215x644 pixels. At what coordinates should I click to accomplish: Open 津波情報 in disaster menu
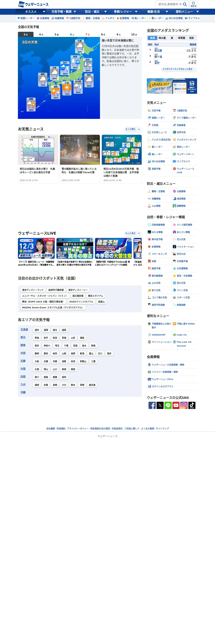(185, 199)
